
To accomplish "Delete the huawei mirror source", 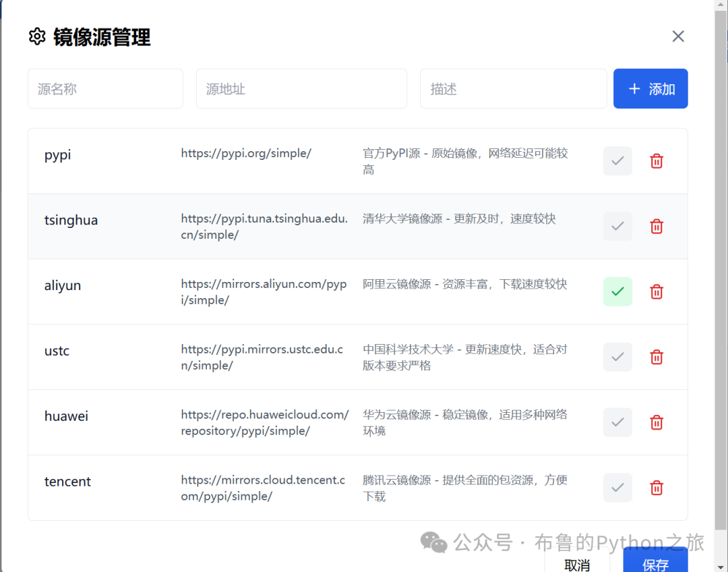I will 657,422.
